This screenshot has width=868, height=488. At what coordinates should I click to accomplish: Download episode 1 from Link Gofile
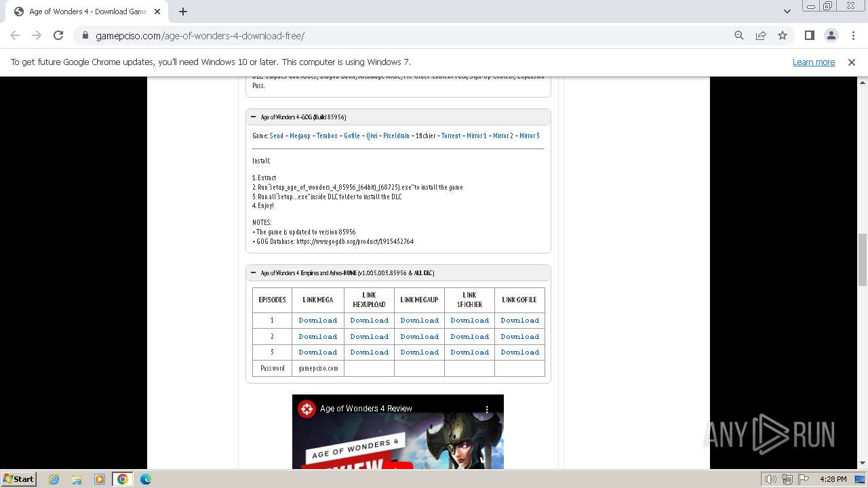point(520,320)
